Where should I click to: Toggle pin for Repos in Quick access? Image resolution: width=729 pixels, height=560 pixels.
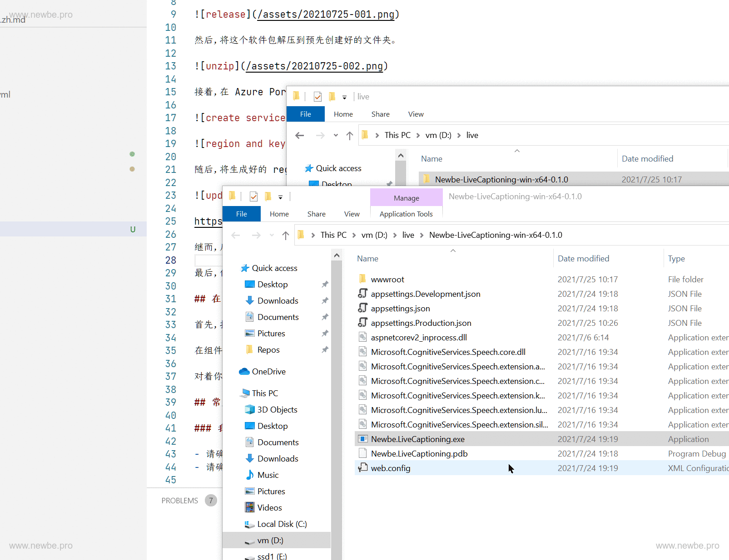tap(325, 350)
